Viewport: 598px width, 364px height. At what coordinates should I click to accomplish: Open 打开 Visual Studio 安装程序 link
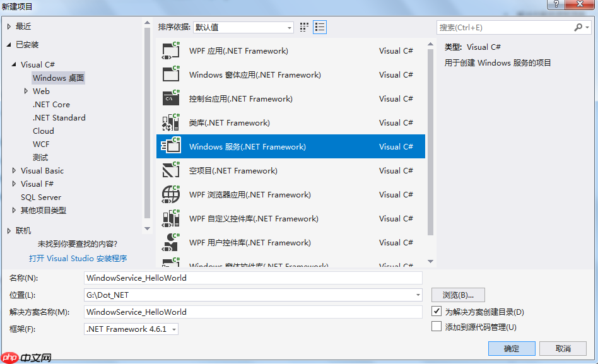[78, 258]
